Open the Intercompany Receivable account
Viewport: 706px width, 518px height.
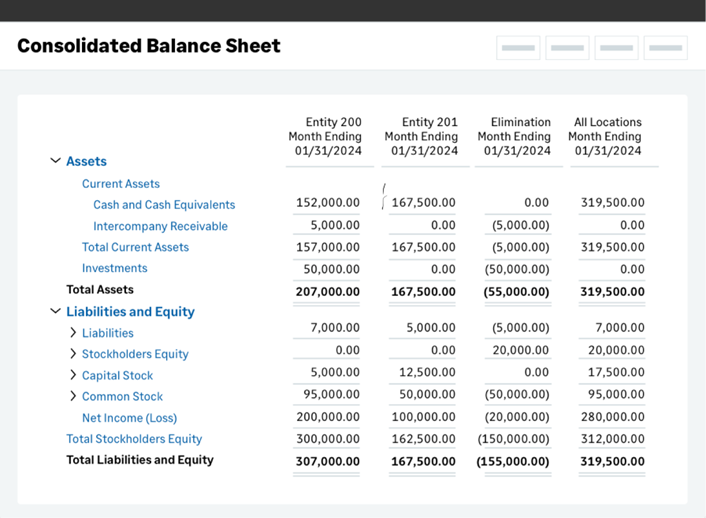pos(160,226)
